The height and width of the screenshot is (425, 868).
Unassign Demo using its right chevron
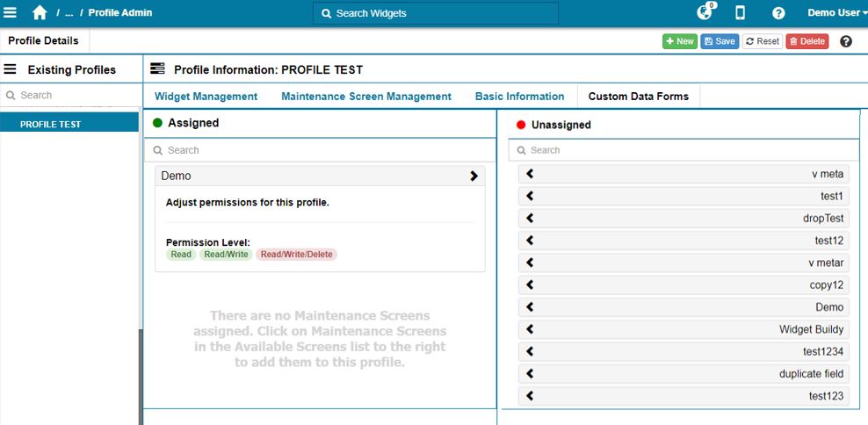[474, 176]
